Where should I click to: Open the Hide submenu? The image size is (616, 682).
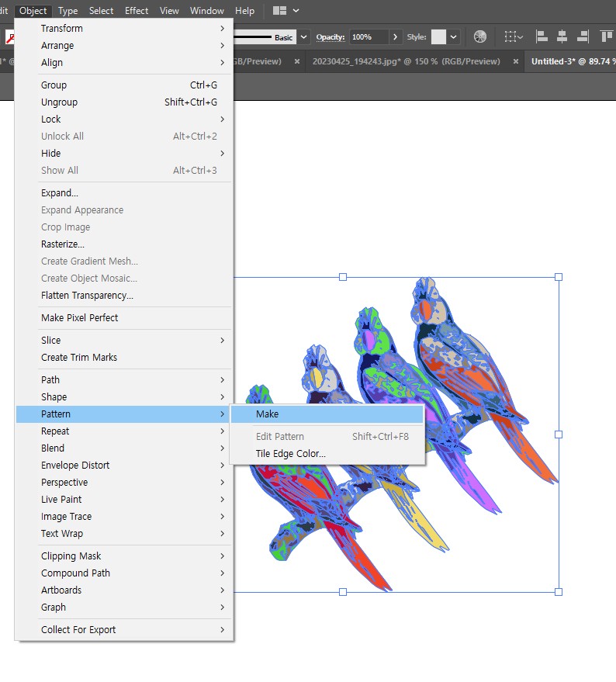[x=124, y=153]
